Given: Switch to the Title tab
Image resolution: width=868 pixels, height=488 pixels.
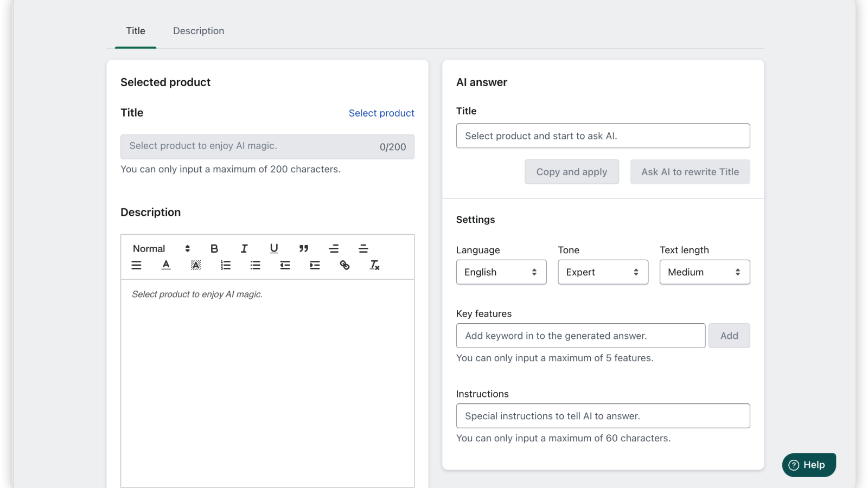Looking at the screenshot, I should pyautogui.click(x=136, y=31).
